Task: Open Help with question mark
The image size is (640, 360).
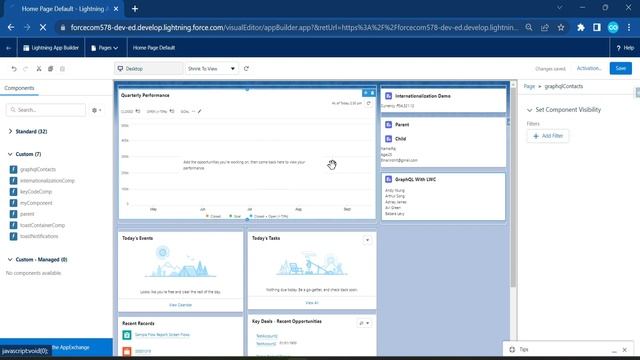Action: (625, 48)
